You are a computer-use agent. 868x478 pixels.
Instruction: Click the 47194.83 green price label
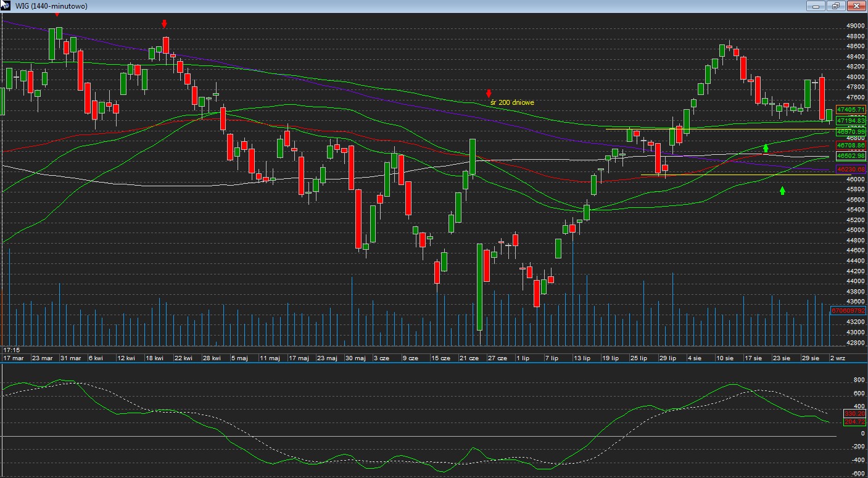tap(851, 121)
